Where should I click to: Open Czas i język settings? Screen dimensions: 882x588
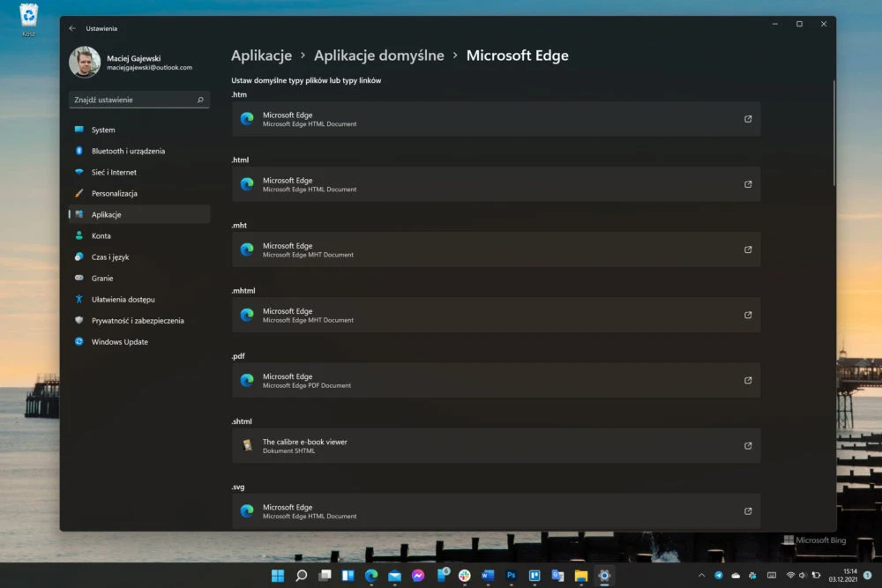point(139,257)
